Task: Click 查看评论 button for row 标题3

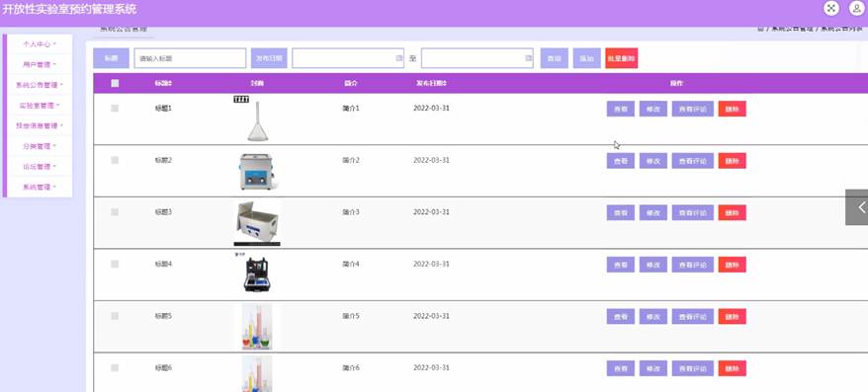Action: [693, 213]
